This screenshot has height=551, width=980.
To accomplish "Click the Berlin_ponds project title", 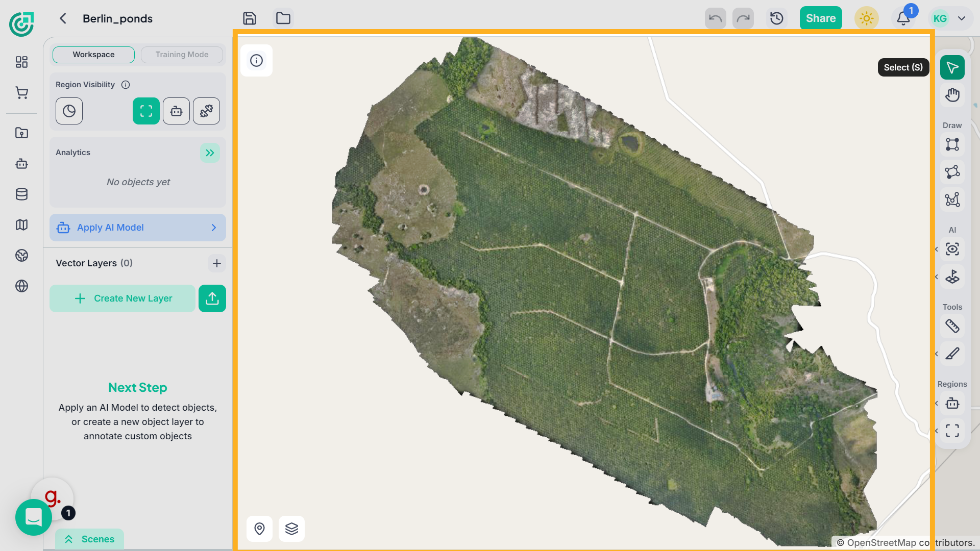I will click(117, 18).
